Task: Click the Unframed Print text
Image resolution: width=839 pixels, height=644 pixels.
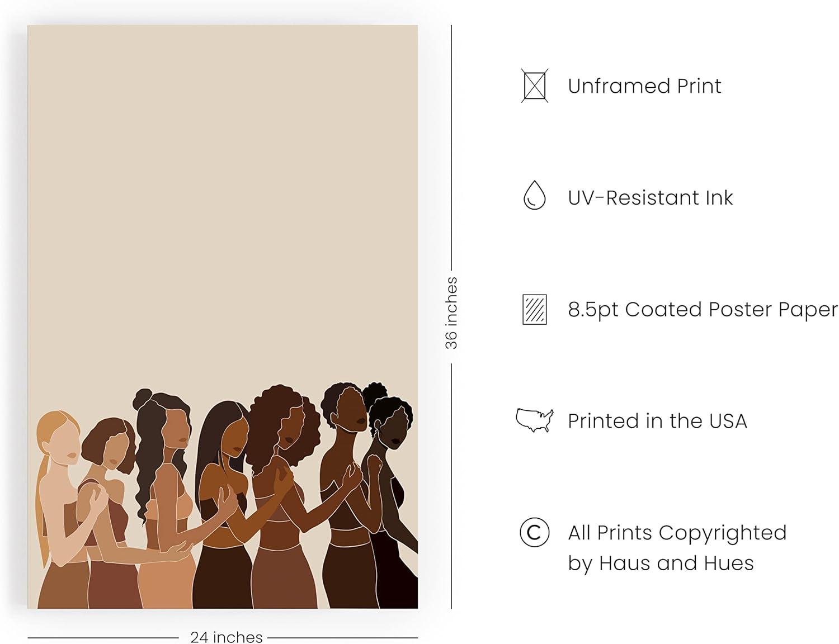Action: (644, 86)
